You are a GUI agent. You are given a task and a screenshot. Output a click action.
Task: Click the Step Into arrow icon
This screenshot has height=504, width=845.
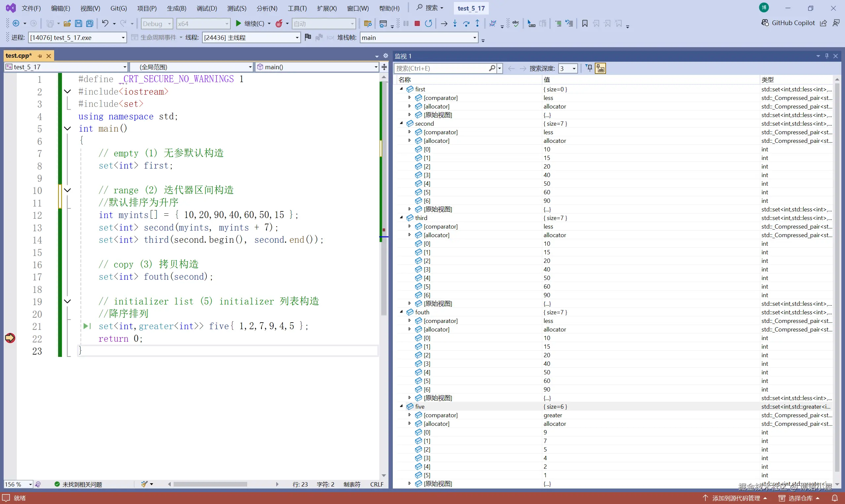click(455, 23)
